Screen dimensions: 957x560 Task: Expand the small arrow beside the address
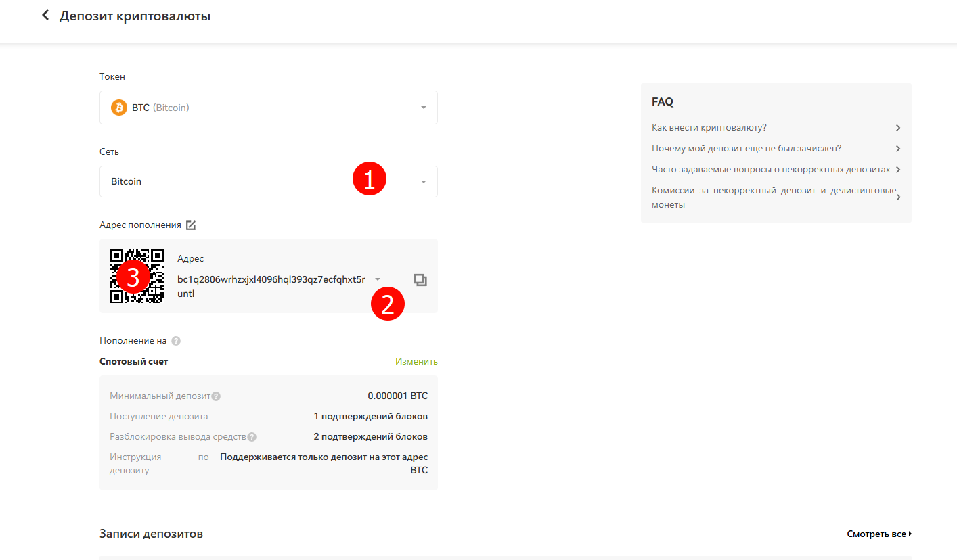coord(378,279)
